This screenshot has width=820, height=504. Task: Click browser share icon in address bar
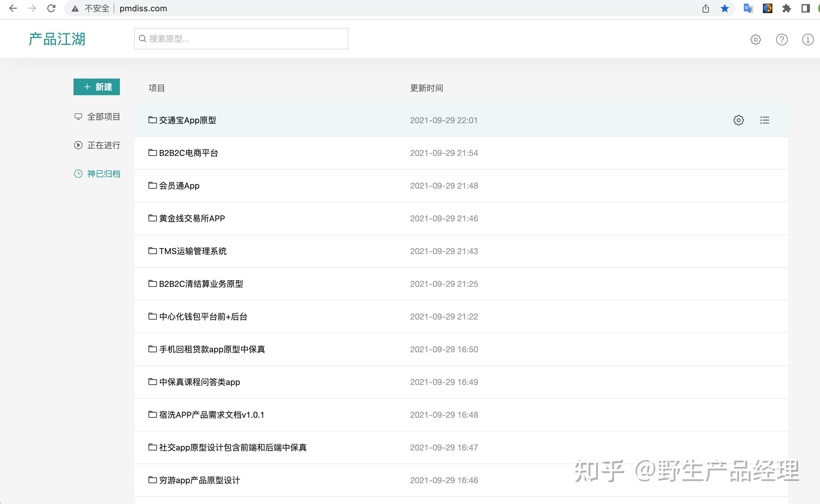tap(705, 8)
